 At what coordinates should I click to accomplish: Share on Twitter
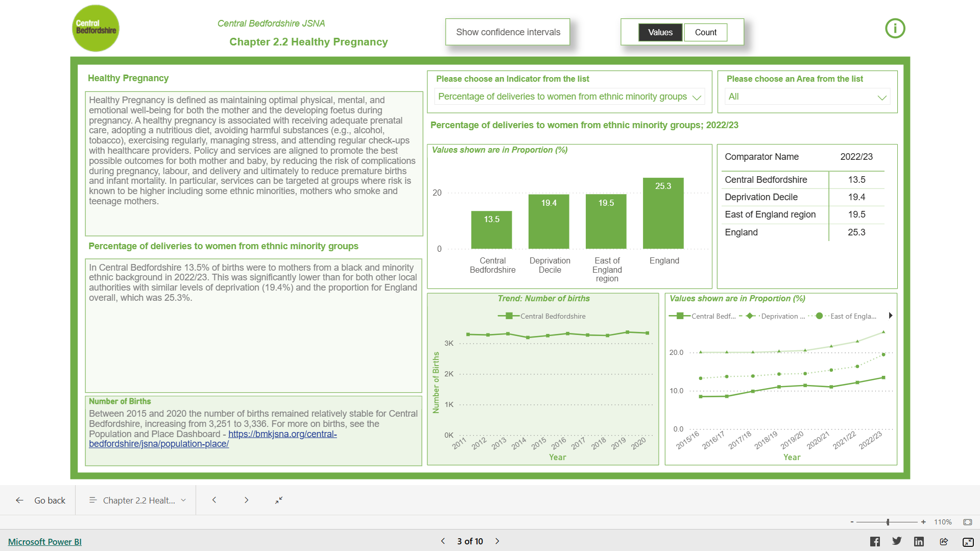click(897, 541)
